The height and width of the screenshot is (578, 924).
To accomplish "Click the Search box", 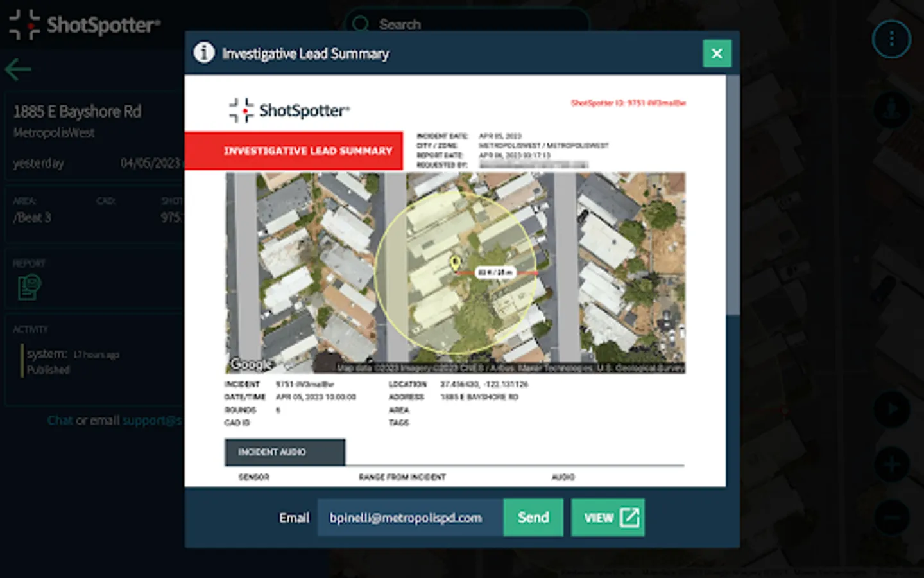I will [467, 24].
